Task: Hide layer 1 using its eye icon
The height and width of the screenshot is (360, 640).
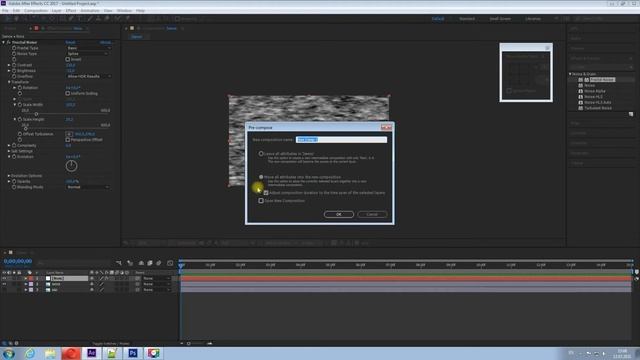Action: click(x=4, y=278)
